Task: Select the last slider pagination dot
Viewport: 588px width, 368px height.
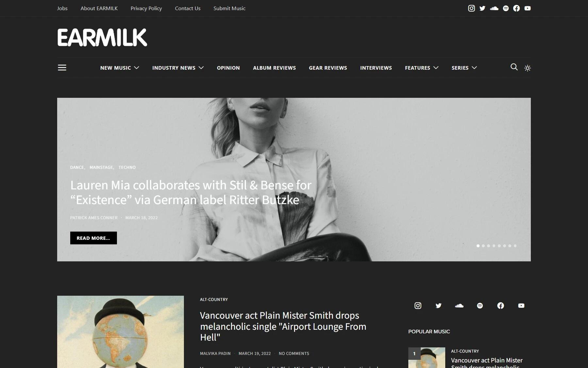Action: [x=515, y=246]
